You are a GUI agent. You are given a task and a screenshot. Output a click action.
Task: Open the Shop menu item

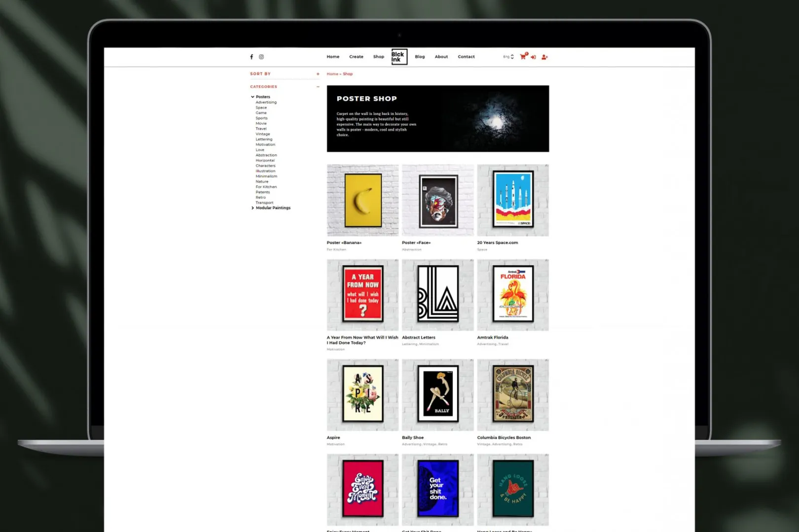[x=379, y=57]
